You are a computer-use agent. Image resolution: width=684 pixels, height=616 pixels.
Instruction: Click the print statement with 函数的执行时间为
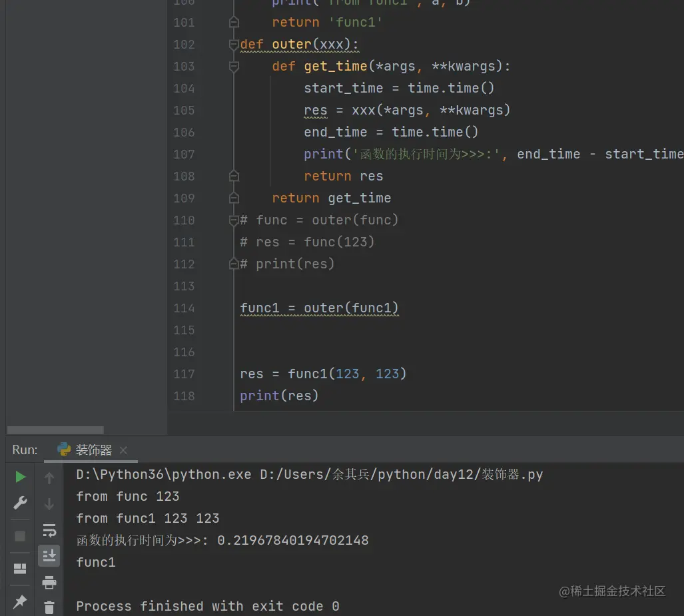(494, 154)
